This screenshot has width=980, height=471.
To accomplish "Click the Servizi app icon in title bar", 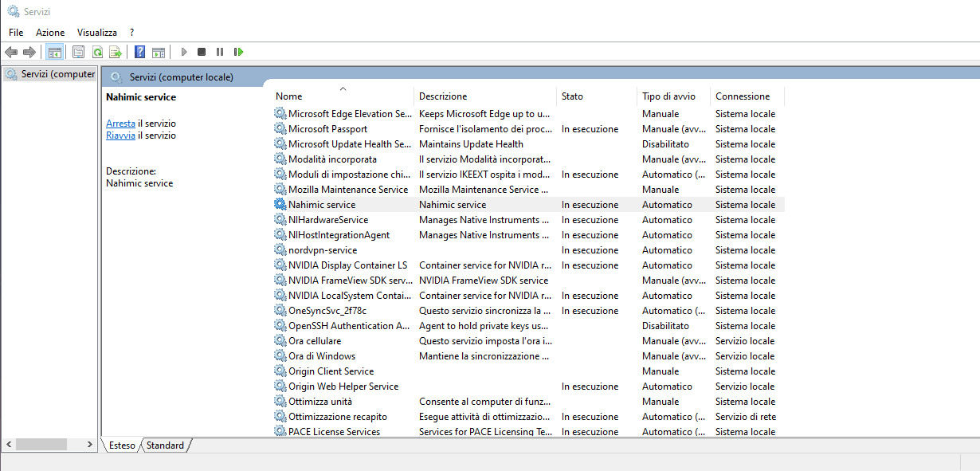I will coord(13,12).
